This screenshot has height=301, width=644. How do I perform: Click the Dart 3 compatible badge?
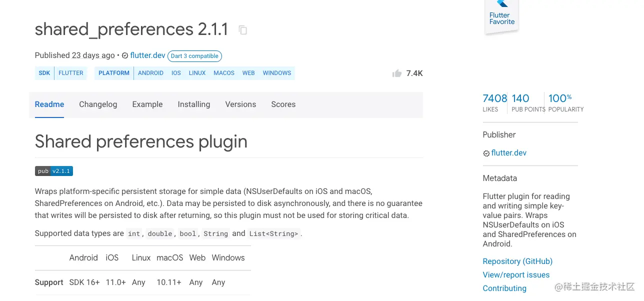coord(194,56)
